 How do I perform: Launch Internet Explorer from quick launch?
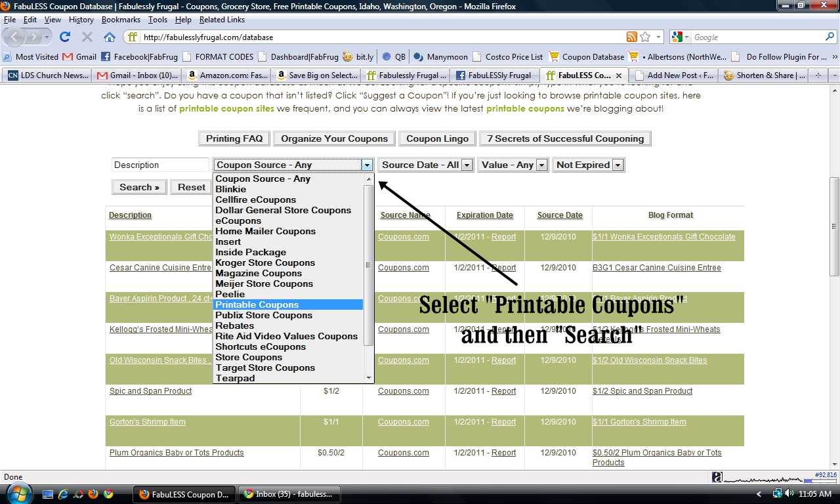pos(64,494)
